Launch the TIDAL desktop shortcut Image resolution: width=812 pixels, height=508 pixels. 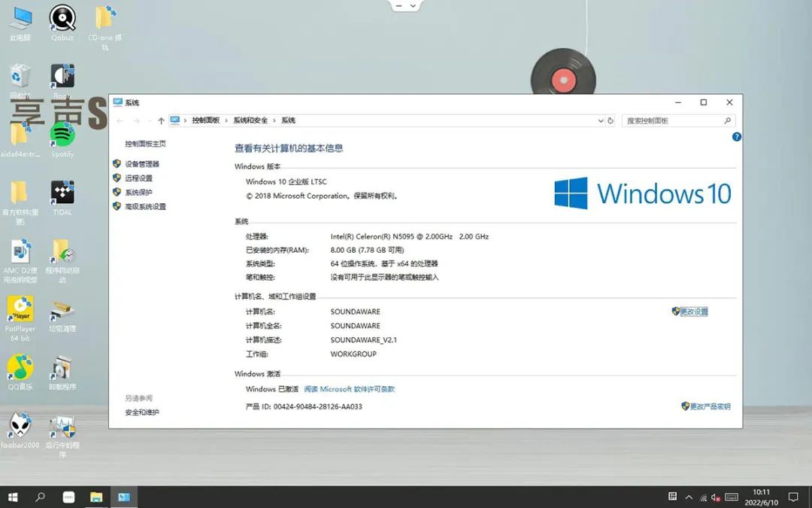(62, 194)
